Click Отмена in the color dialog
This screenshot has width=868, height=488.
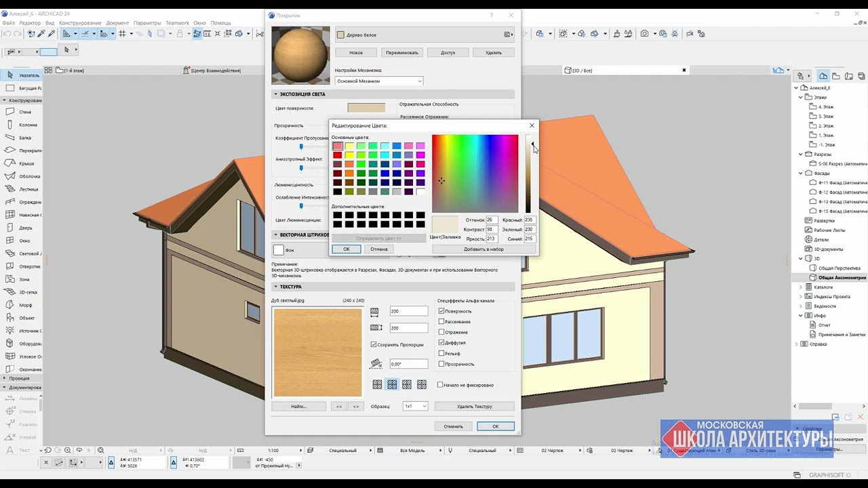point(379,249)
